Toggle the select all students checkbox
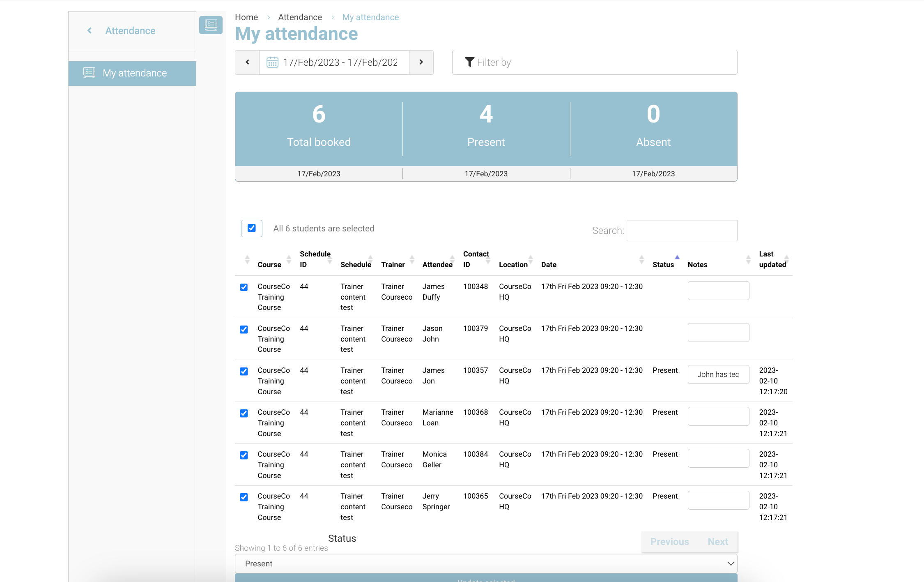The width and height of the screenshot is (924, 582). [x=252, y=229]
